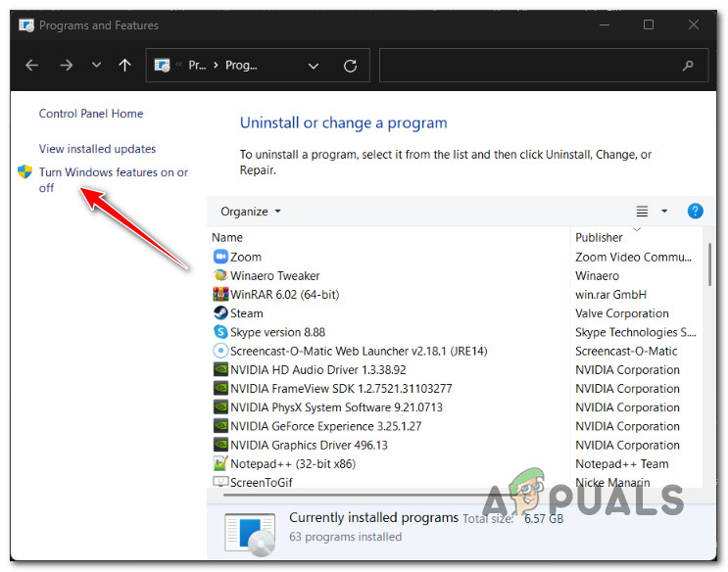Image resolution: width=728 pixels, height=572 pixels.
Task: Select 'Zoom' program name
Action: 246,257
